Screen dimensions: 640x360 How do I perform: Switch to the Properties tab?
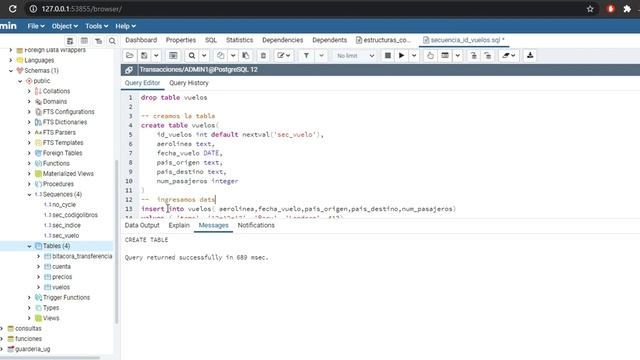(x=181, y=40)
